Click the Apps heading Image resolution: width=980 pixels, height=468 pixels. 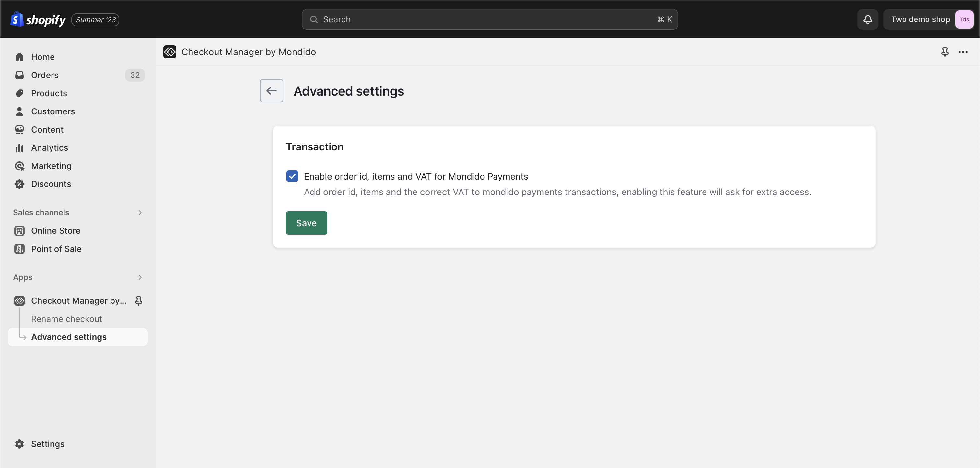click(23, 277)
